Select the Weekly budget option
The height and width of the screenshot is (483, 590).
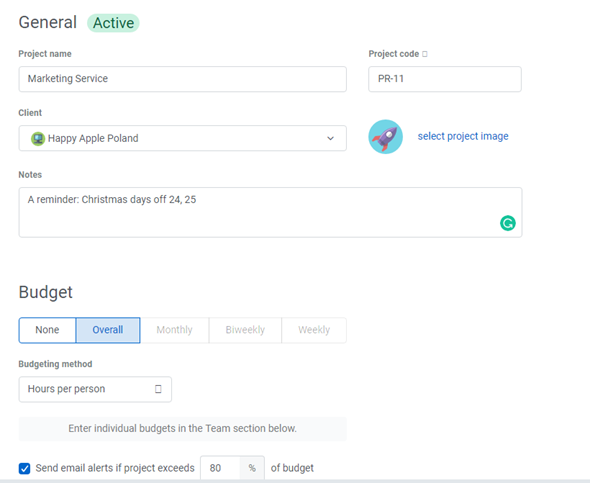[x=314, y=330]
